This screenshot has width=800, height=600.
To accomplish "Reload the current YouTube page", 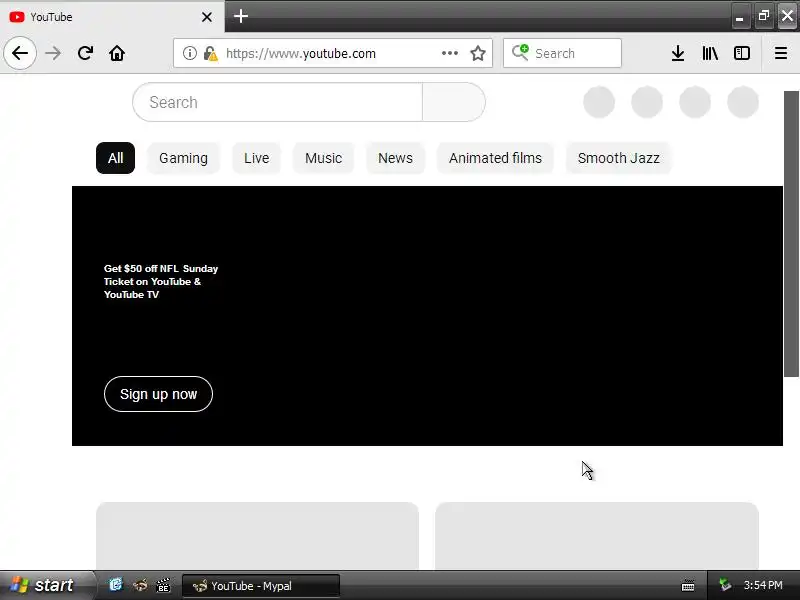I will click(85, 53).
